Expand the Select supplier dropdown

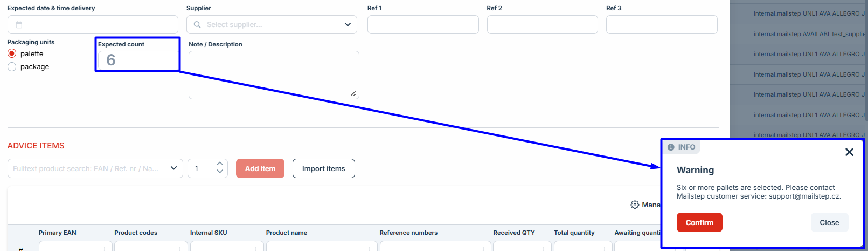pos(348,25)
